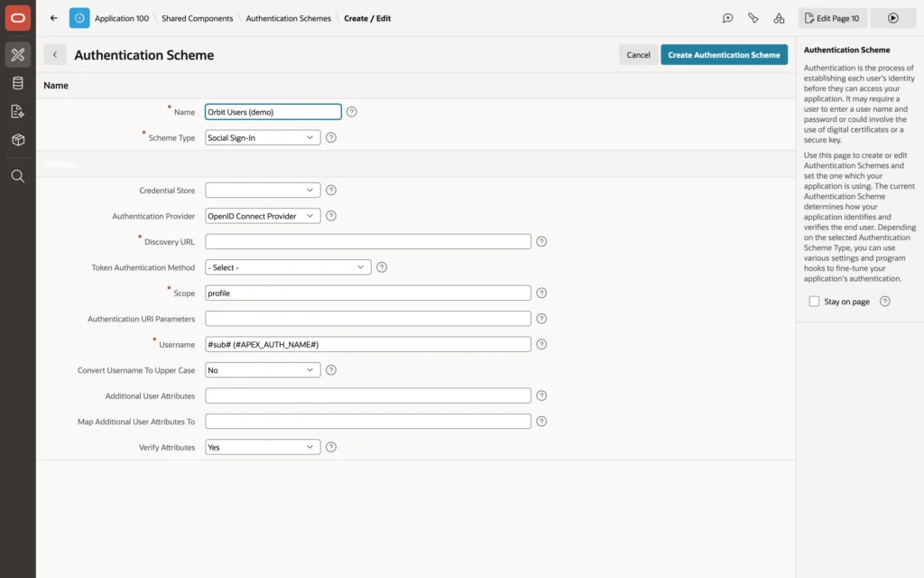
Task: Show help for Token Authentication Method
Action: coord(382,267)
